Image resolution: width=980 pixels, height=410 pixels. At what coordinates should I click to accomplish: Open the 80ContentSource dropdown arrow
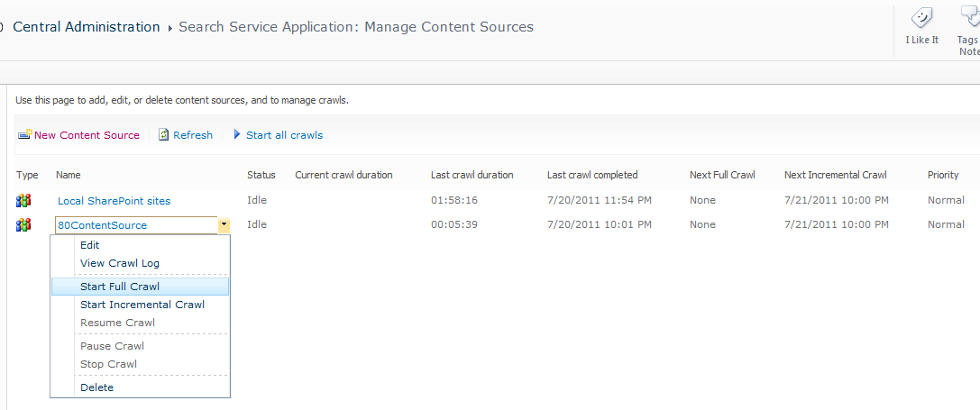click(224, 225)
